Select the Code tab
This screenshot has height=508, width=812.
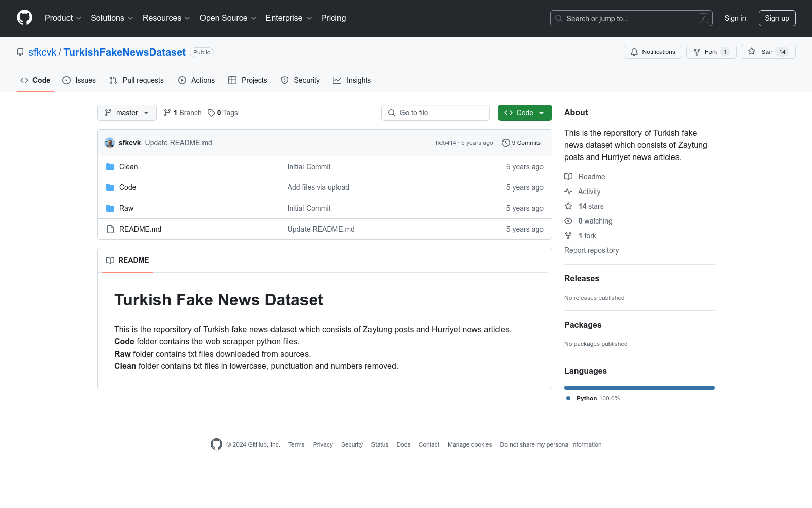[x=36, y=80]
